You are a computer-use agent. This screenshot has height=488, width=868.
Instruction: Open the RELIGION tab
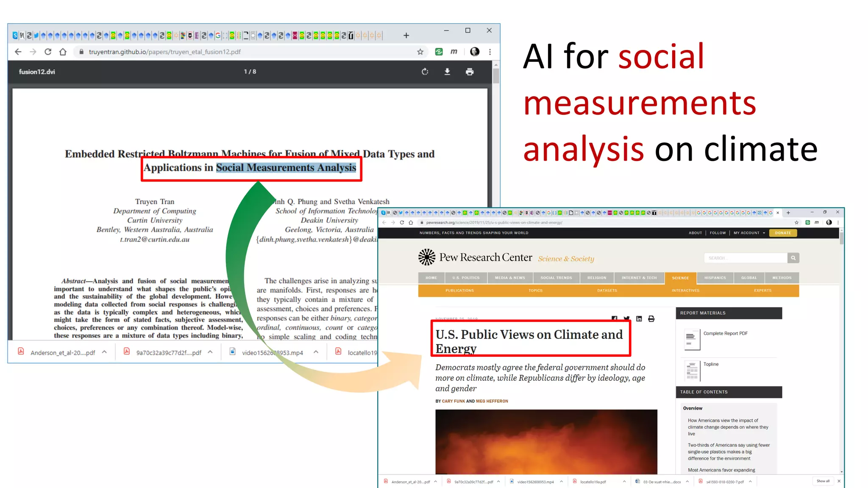tap(597, 278)
